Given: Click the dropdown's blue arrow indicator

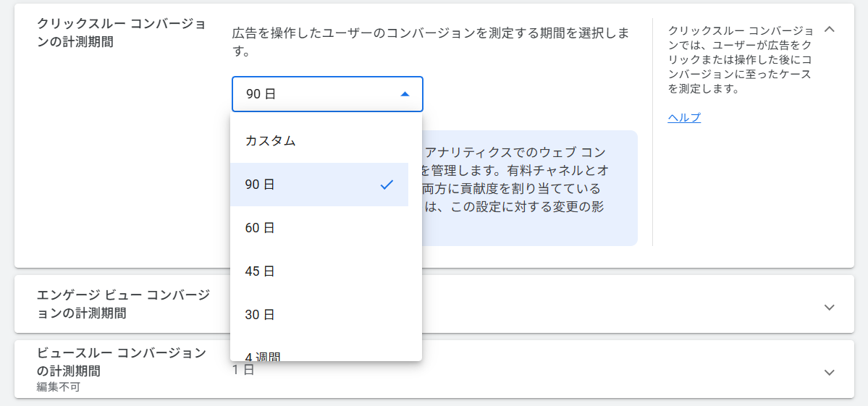Looking at the screenshot, I should (x=405, y=94).
